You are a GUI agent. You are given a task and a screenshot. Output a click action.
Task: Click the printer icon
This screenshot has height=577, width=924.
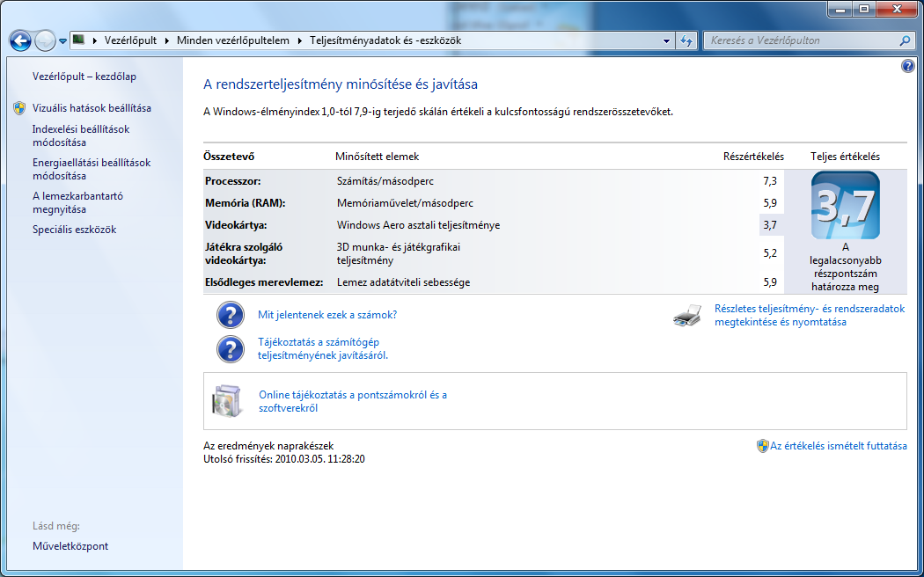point(687,316)
